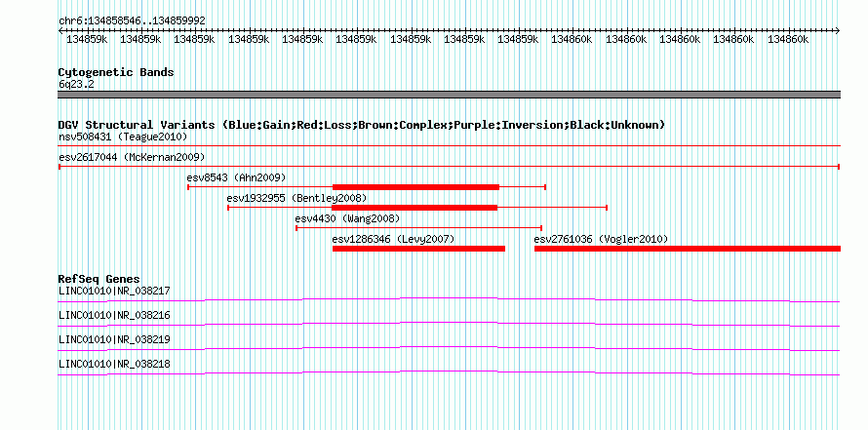Click the right arrowhead of the ruler
The height and width of the screenshot is (430, 868).
point(838,31)
